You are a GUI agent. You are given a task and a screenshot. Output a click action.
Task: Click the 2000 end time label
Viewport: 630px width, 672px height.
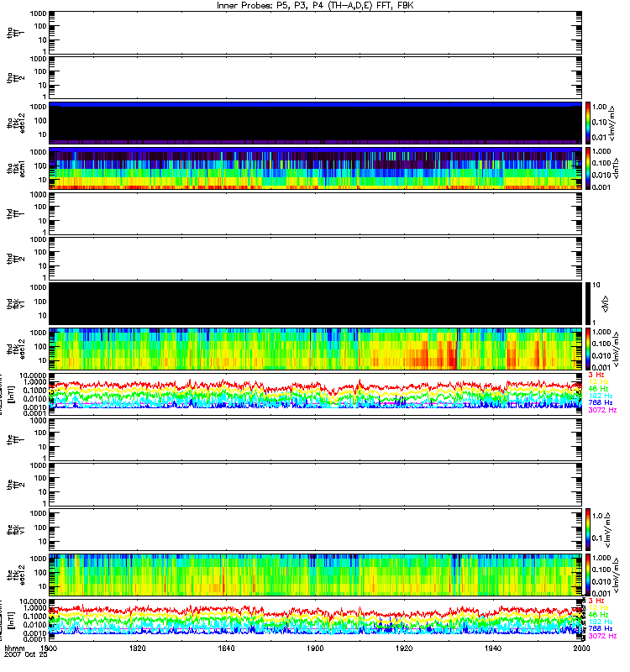pyautogui.click(x=578, y=649)
